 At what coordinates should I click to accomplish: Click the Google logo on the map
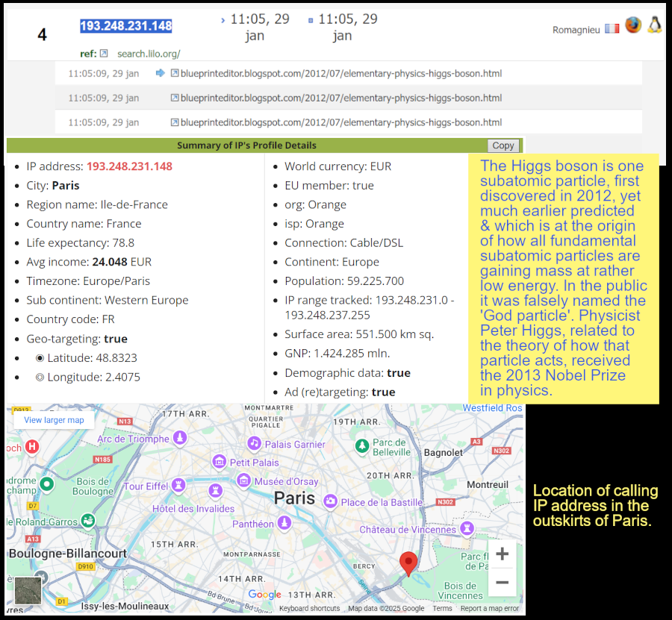pyautogui.click(x=265, y=595)
